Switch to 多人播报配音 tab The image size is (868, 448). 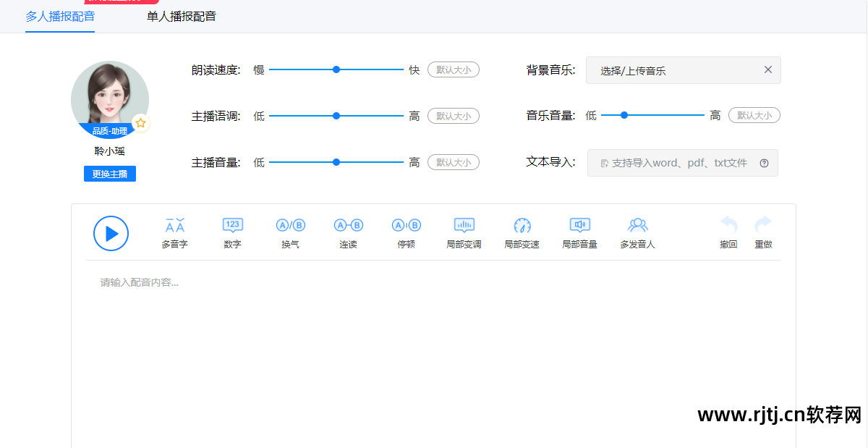click(x=60, y=16)
